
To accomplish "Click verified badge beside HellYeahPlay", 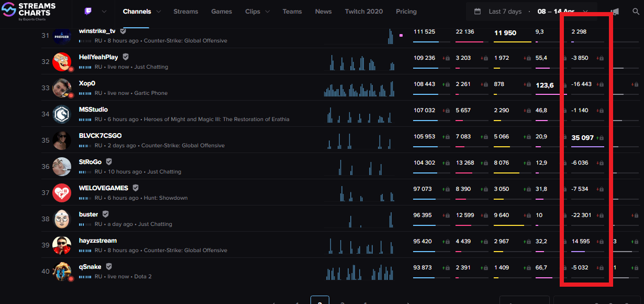I will pos(126,57).
